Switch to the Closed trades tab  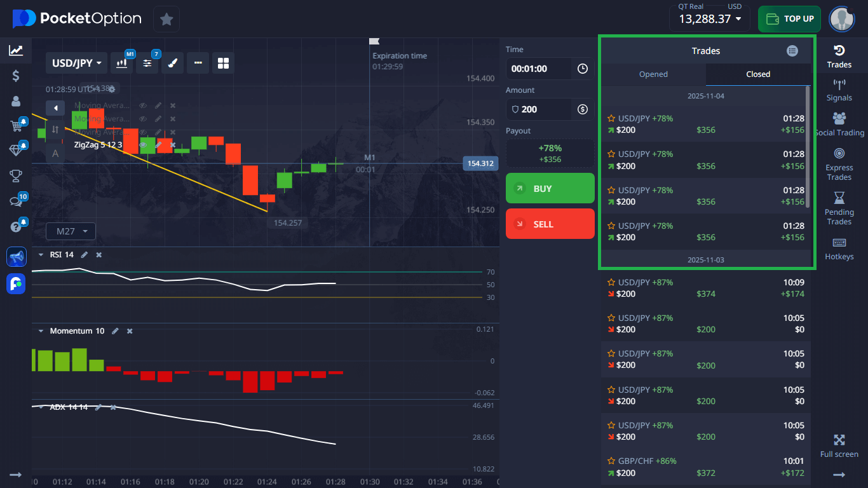[758, 74]
